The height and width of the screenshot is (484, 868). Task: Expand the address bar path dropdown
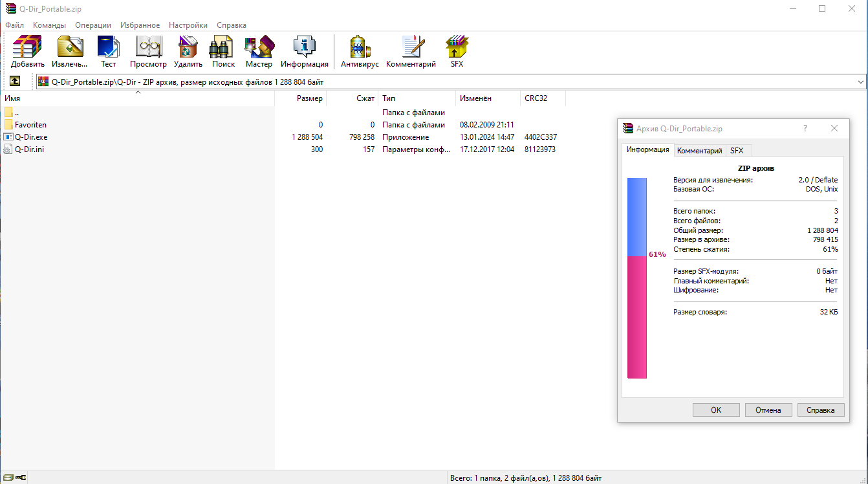tap(860, 82)
